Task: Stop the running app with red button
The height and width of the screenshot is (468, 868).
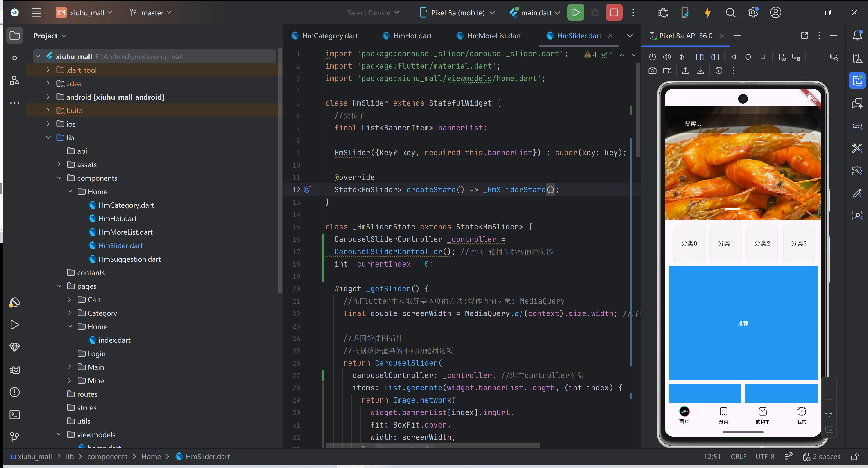Action: coord(614,13)
